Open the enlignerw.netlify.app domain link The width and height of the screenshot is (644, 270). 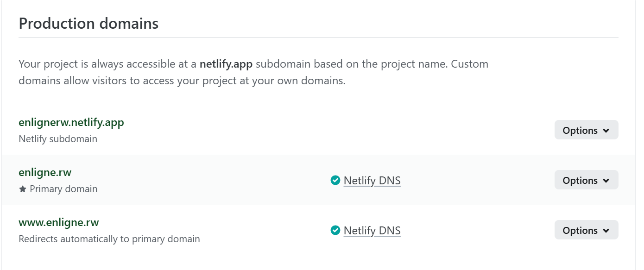coord(71,123)
